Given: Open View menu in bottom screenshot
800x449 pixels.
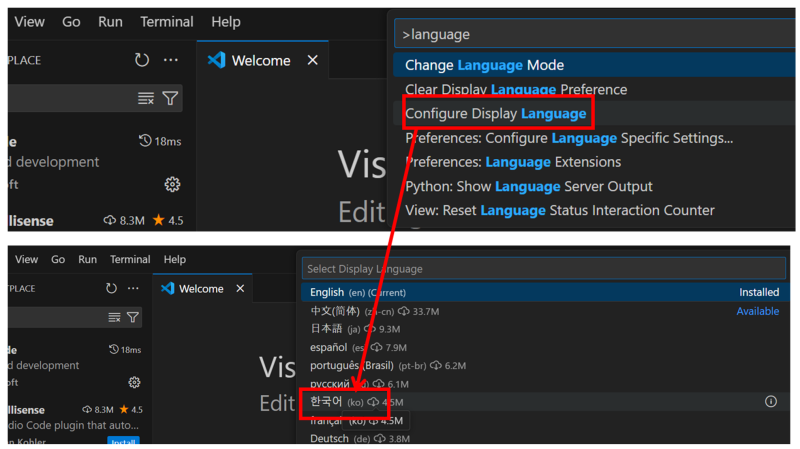Looking at the screenshot, I should pyautogui.click(x=27, y=259).
